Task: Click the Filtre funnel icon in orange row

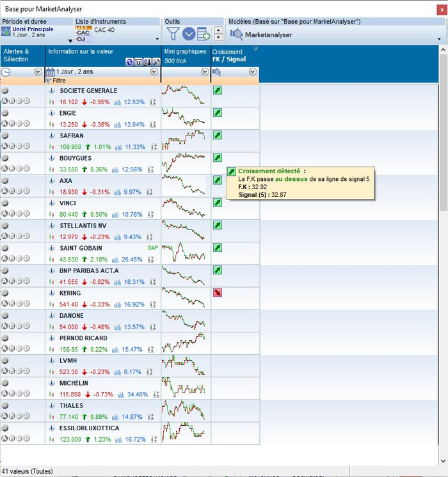Action: [x=48, y=81]
